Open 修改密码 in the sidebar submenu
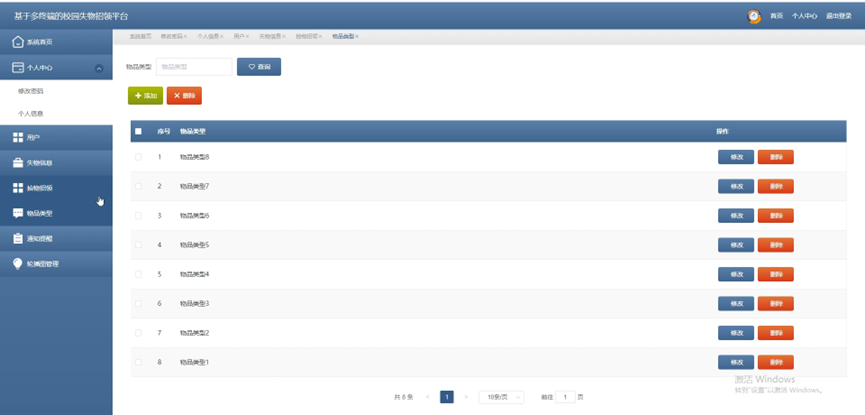This screenshot has width=865, height=415. [x=31, y=92]
